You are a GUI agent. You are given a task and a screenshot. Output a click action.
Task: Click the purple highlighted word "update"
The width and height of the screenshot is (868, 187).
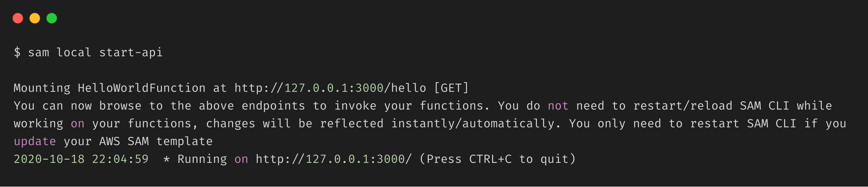35,141
